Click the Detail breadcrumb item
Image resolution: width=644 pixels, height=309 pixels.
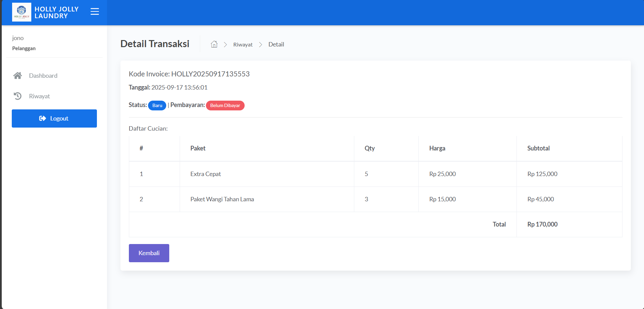click(276, 44)
